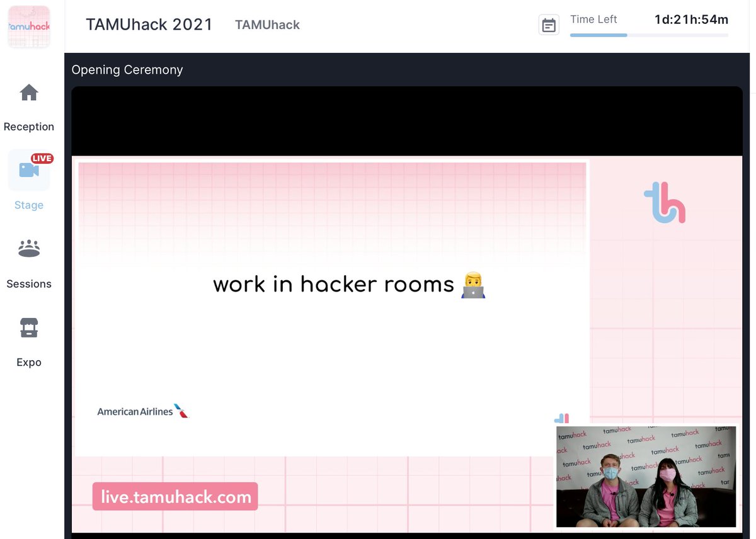Screen dimensions: 756x539
Task: Select the Stage label in sidebar
Action: (29, 205)
